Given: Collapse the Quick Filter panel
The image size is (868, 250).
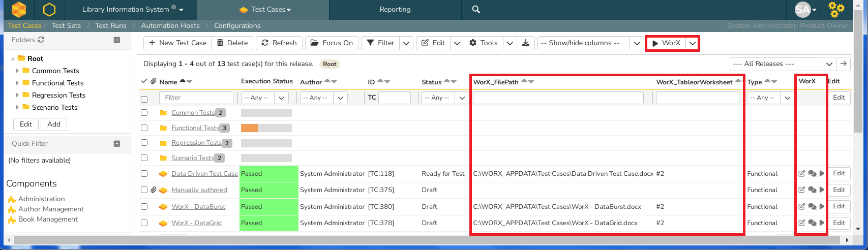Looking at the screenshot, I should (x=117, y=144).
